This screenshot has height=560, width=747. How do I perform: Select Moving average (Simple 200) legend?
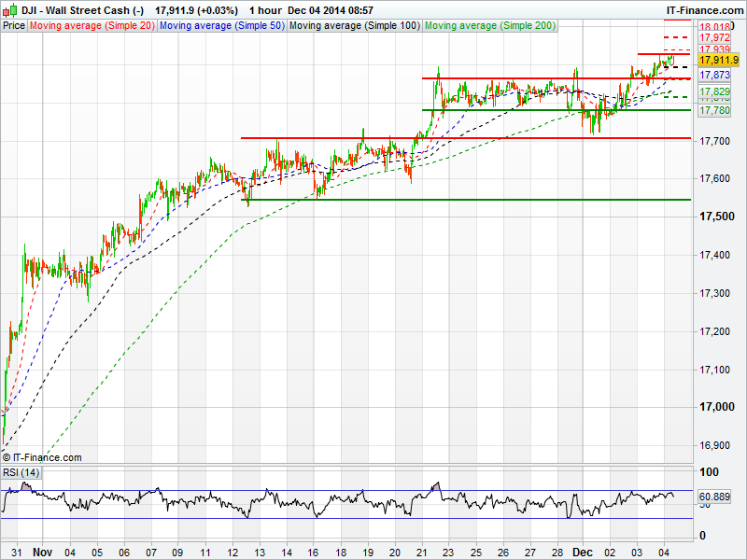click(490, 26)
